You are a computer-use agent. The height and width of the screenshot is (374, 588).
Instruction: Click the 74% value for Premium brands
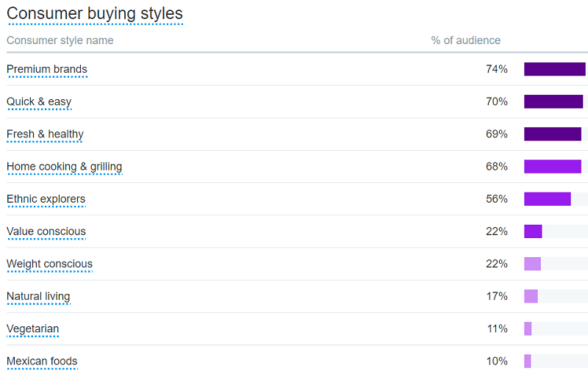[x=497, y=70]
